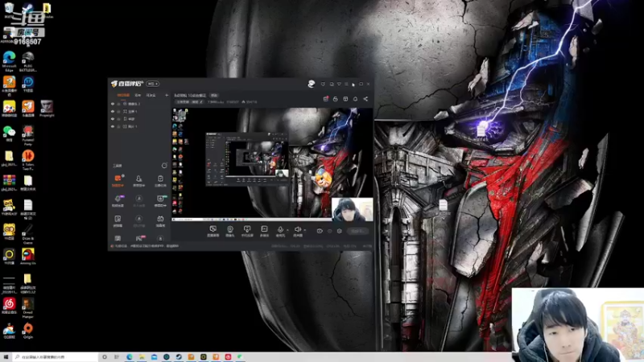Click the search icon in the title bar
This screenshot has width=644, height=362.
pyautogui.click(x=332, y=84)
